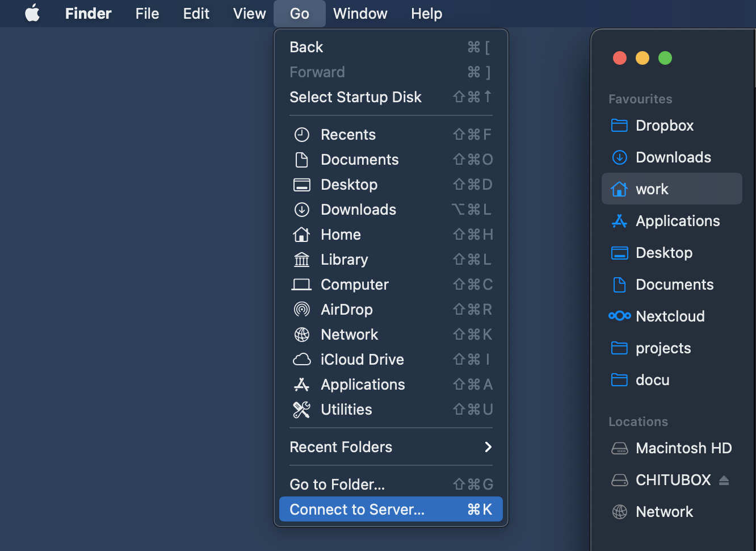The width and height of the screenshot is (756, 551).
Task: Click the Utilities tools icon
Action: click(x=302, y=410)
